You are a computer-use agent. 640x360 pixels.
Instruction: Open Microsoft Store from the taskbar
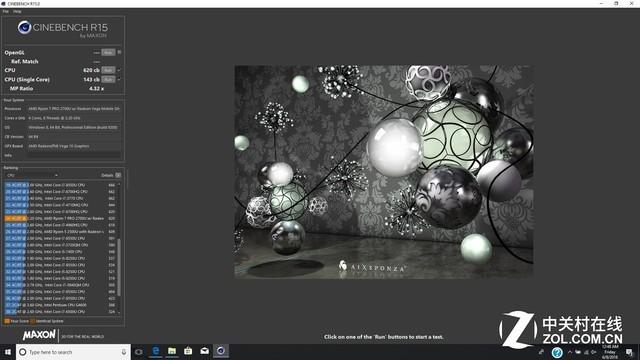point(188,351)
